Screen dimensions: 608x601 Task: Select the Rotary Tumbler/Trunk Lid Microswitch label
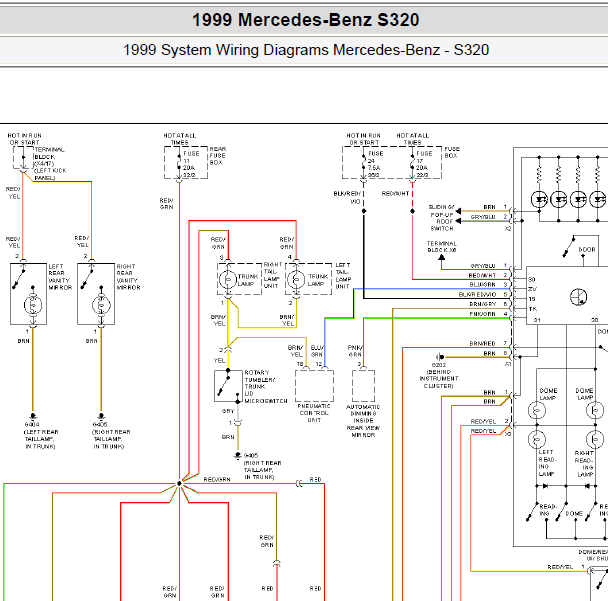tap(266, 387)
